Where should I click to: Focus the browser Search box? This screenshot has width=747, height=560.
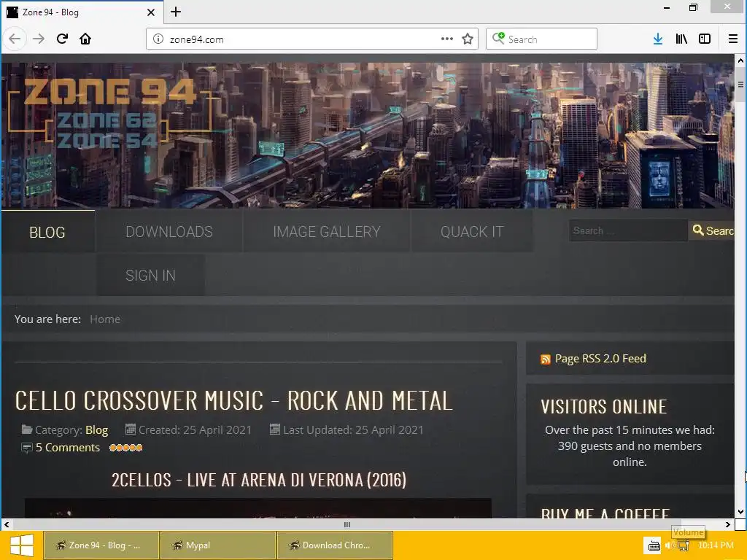click(542, 39)
